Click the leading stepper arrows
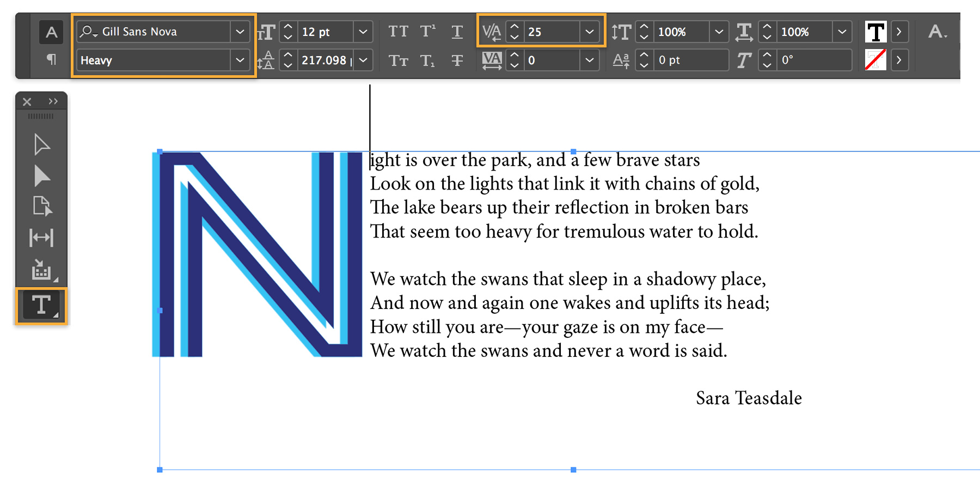Viewport: 980px width, 480px height. (x=289, y=60)
